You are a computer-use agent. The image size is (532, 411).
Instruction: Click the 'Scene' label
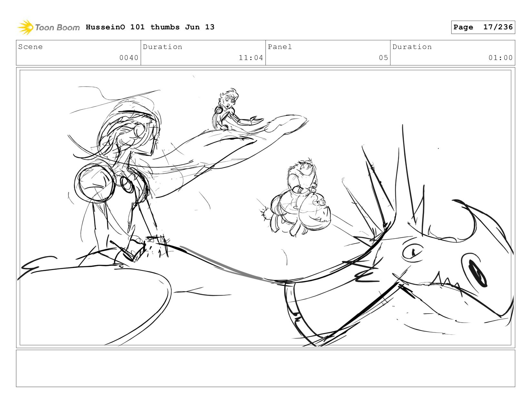point(30,47)
